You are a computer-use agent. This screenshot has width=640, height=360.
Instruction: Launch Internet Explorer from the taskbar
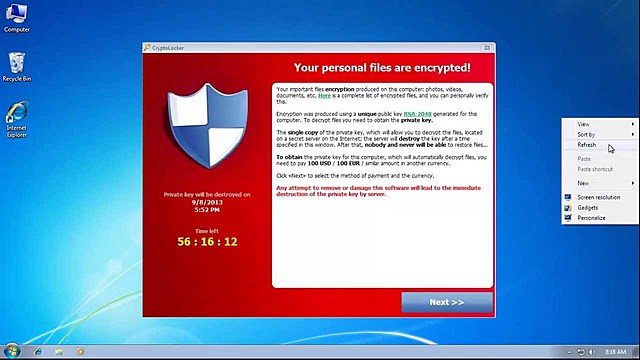coord(38,351)
